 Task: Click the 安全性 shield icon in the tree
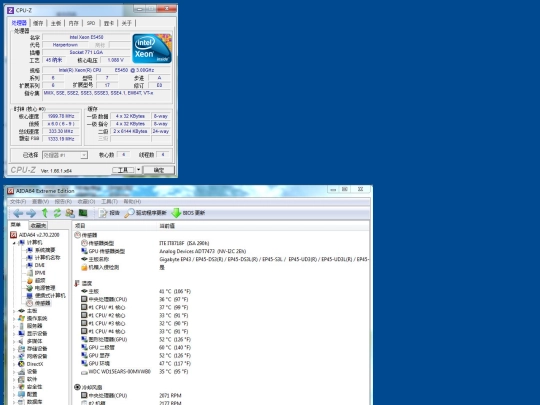point(21,387)
